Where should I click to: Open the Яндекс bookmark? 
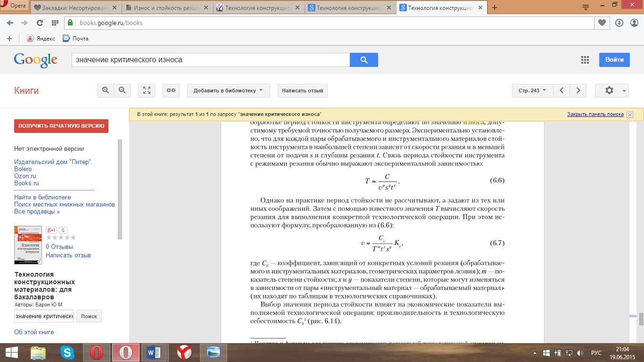(41, 39)
